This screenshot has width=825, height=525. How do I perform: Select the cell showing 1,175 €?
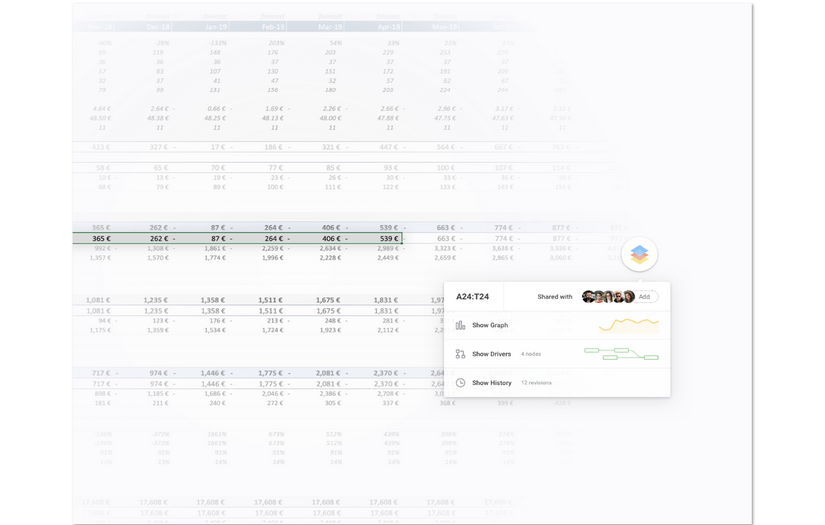(x=100, y=330)
